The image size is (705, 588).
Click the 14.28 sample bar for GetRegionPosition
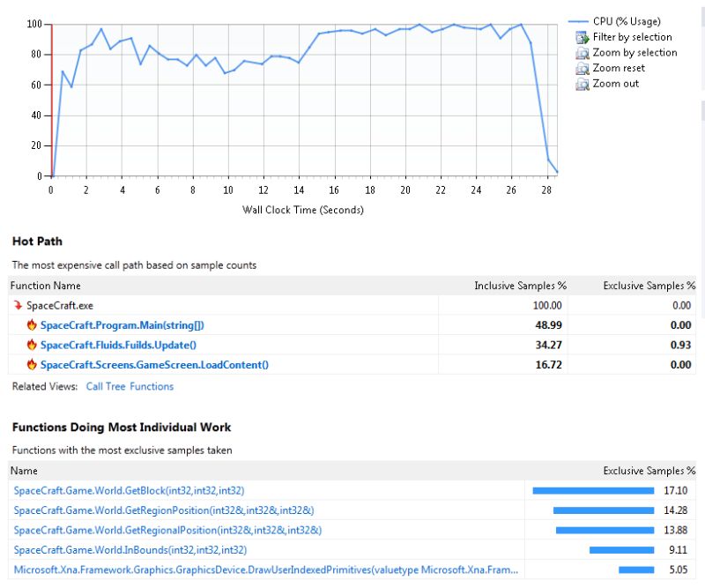(x=604, y=510)
